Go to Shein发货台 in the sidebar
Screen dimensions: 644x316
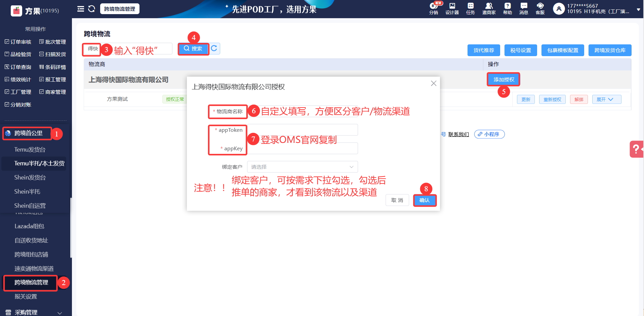pyautogui.click(x=30, y=177)
